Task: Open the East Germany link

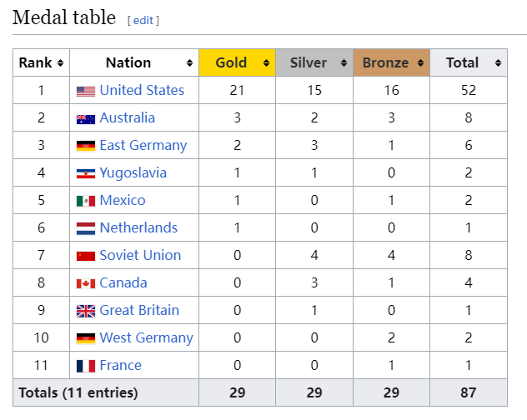Action: 143,145
